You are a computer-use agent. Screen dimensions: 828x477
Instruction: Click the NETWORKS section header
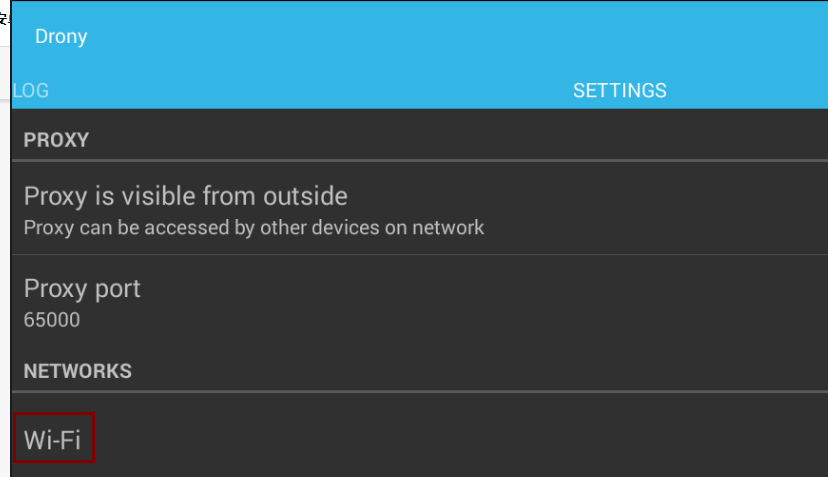click(78, 371)
